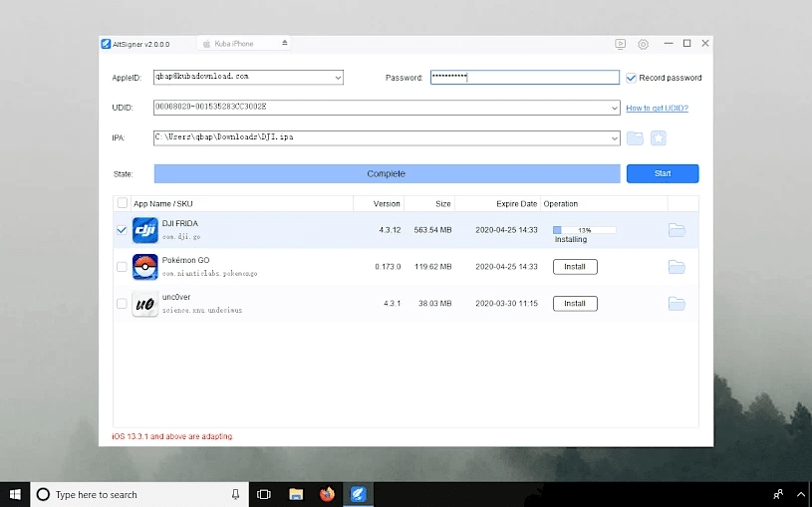Open favorite IPA star icon
Viewport: 812px width, 507px height.
pyautogui.click(x=659, y=137)
